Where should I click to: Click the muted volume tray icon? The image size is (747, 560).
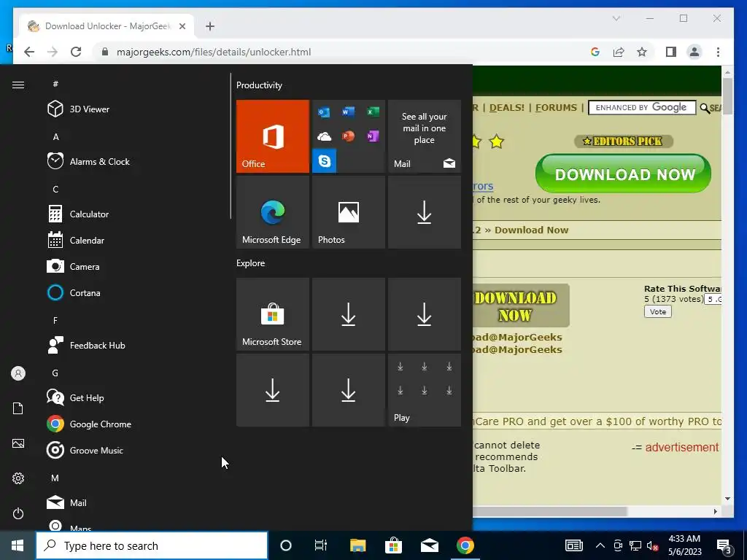tap(652, 545)
